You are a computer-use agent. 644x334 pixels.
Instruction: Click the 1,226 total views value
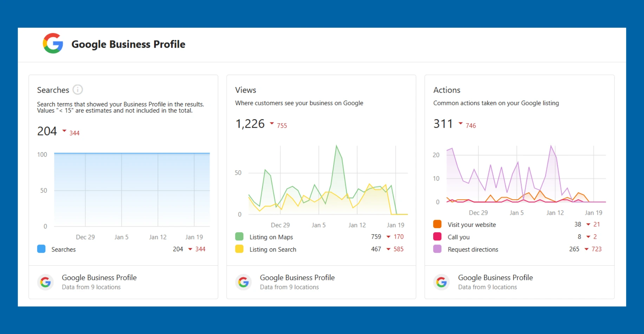[250, 124]
